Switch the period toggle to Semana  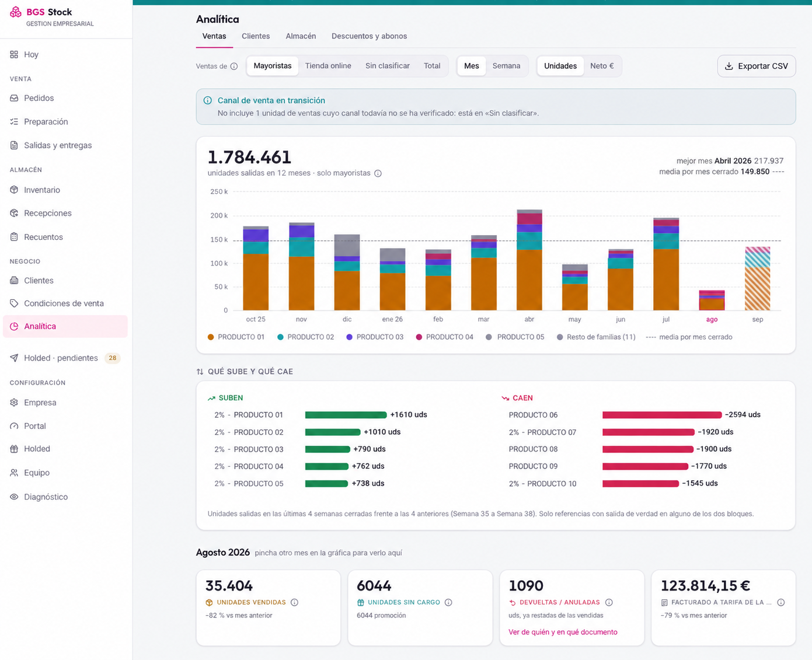pos(506,66)
